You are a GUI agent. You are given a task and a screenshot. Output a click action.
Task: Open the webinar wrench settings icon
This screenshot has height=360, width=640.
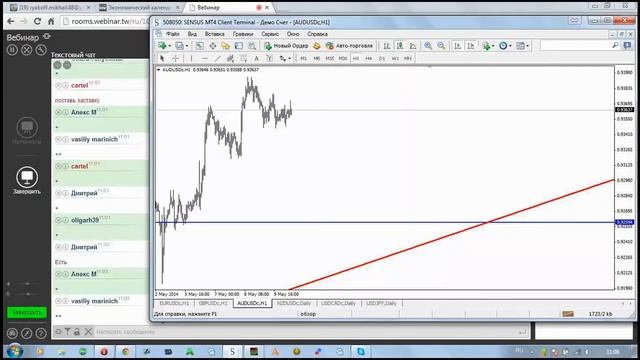tap(41, 50)
